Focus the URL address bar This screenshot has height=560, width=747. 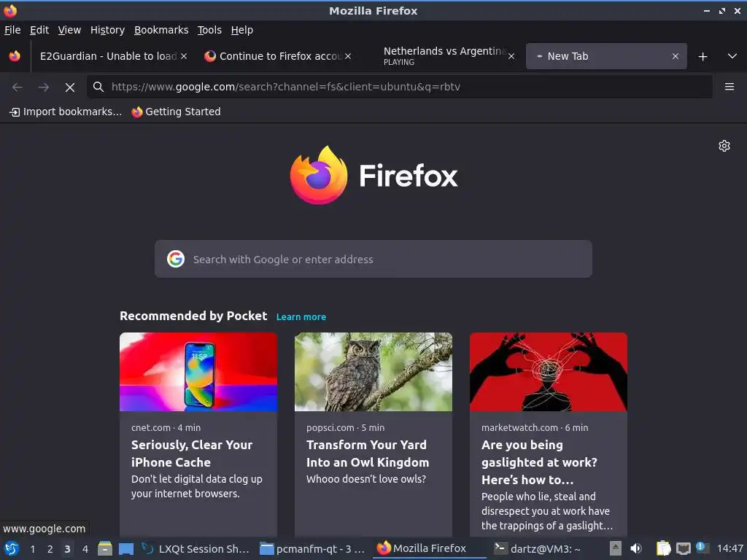click(399, 87)
